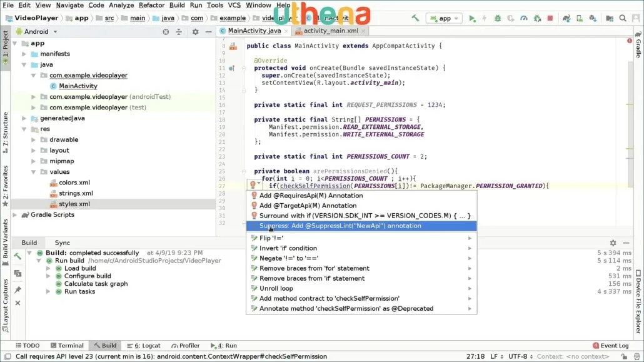Toggle the Structure tool window side tab
This screenshot has width=644, height=362.
tap(6, 133)
